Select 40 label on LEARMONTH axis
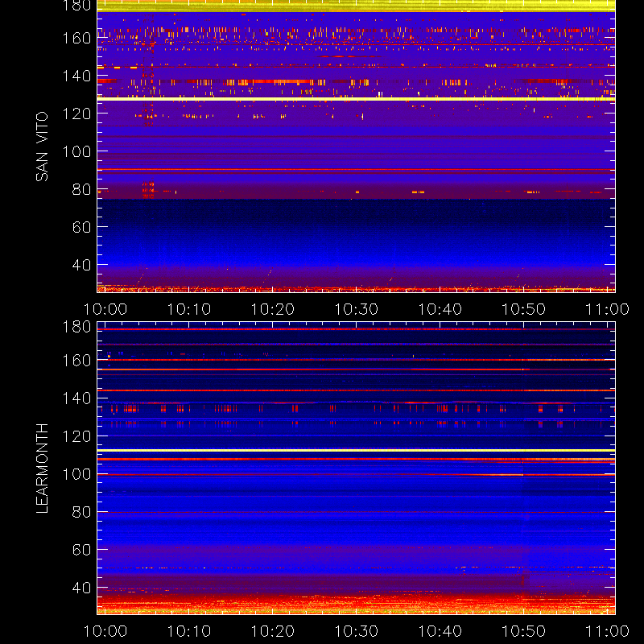 click(x=81, y=588)
